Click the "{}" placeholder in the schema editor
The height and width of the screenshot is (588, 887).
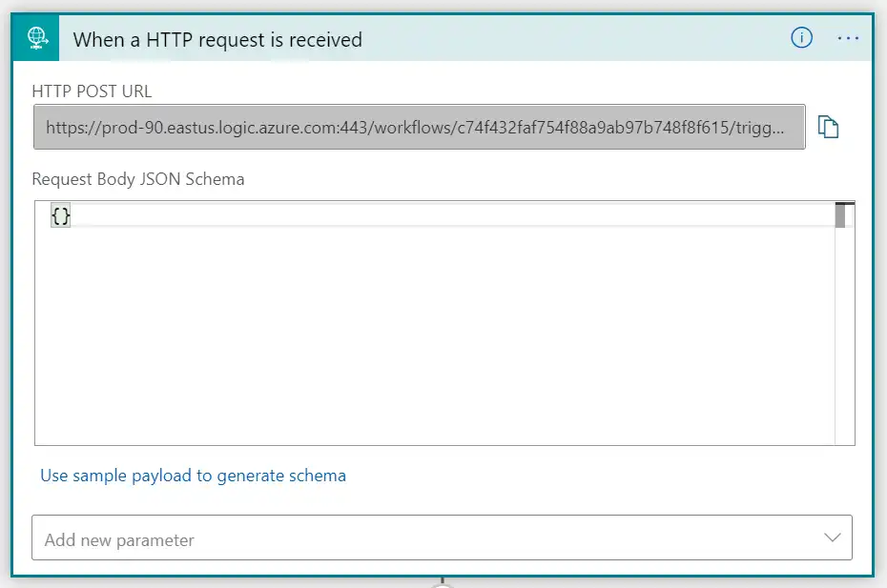click(x=60, y=215)
